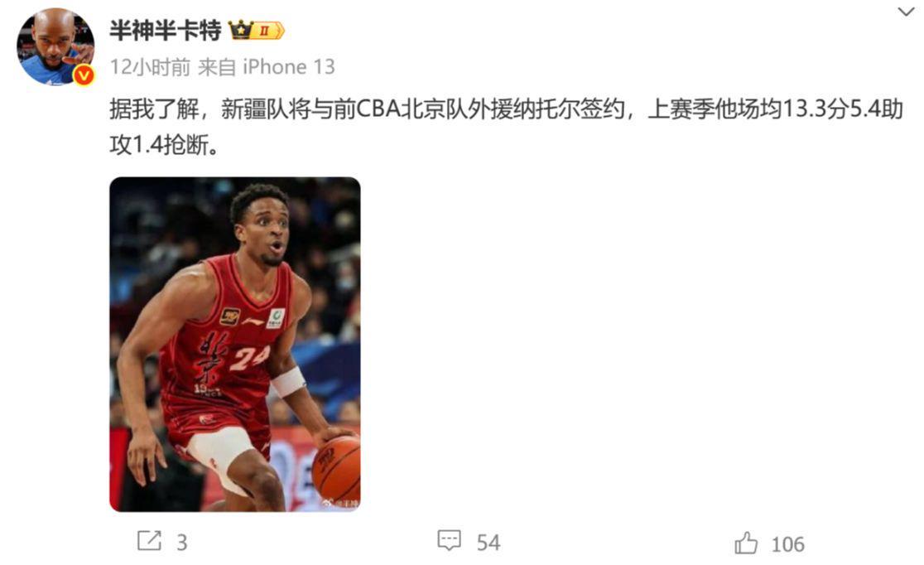Viewport: 924px width, 565px height.
Task: Click the crown membership icon
Action: click(x=240, y=30)
